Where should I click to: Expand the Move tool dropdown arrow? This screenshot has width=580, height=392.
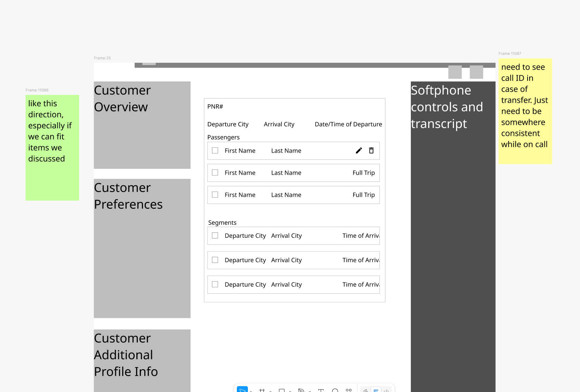[x=251, y=391]
